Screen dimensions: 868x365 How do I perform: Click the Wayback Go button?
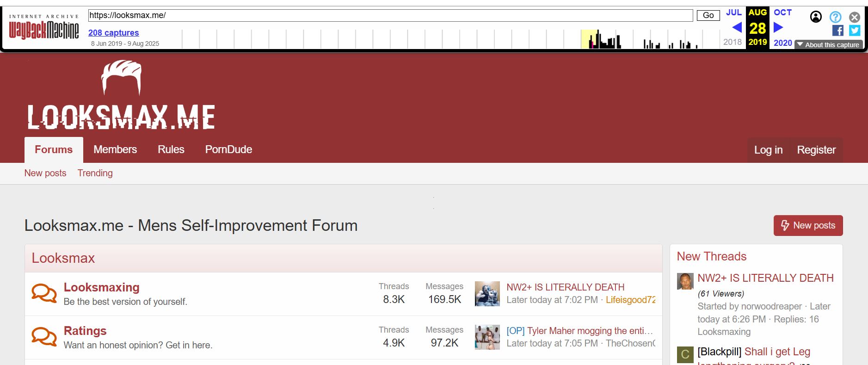tap(708, 15)
